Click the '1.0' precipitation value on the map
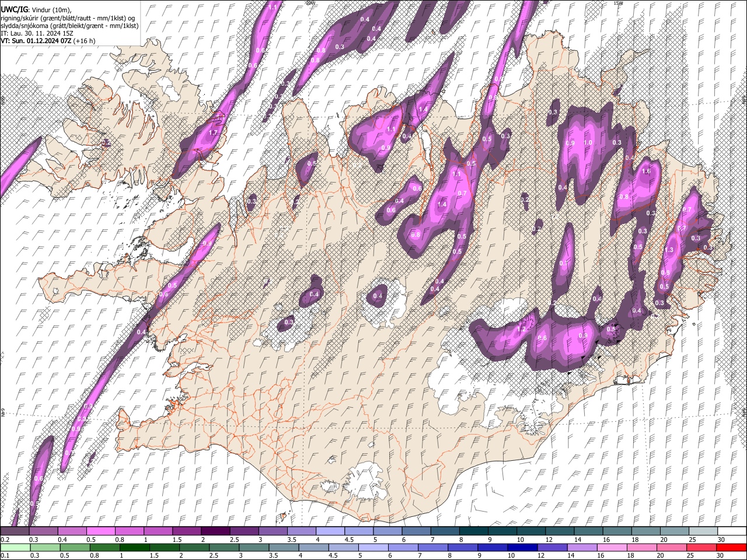 pos(588,142)
